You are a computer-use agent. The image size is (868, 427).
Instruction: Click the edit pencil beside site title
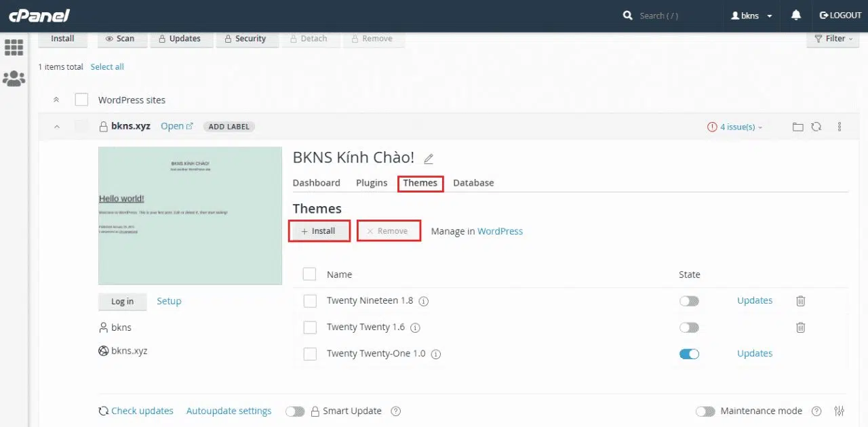click(428, 159)
